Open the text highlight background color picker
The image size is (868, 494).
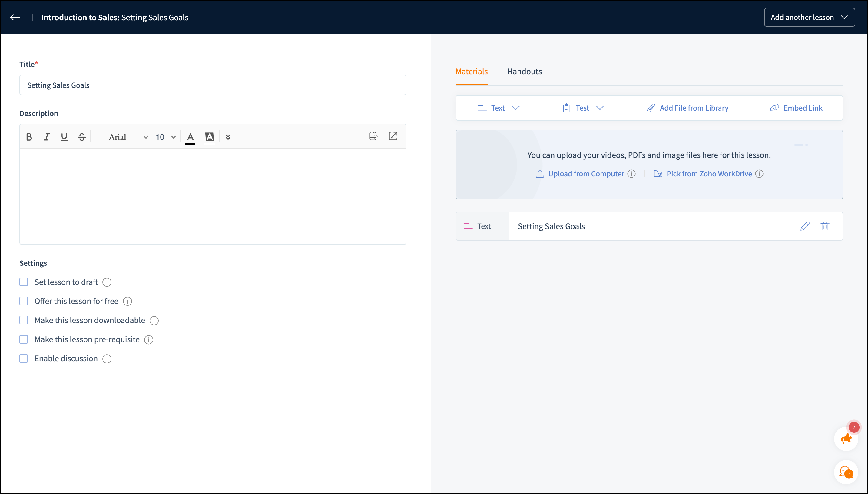pyautogui.click(x=210, y=137)
